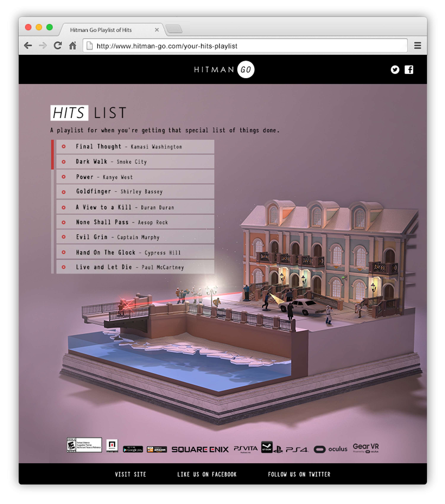
Task: Play Final Thought by Kamasi Washington
Action: 135,147
